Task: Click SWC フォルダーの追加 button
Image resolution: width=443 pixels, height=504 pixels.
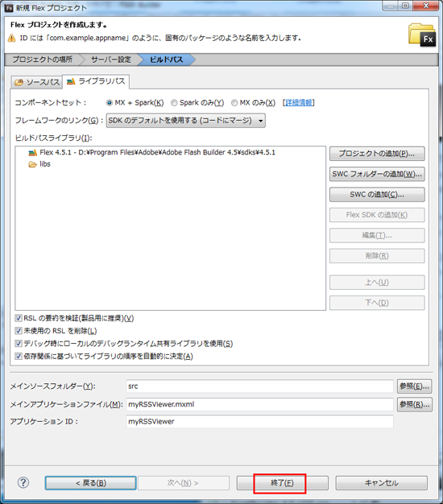Action: pyautogui.click(x=377, y=174)
